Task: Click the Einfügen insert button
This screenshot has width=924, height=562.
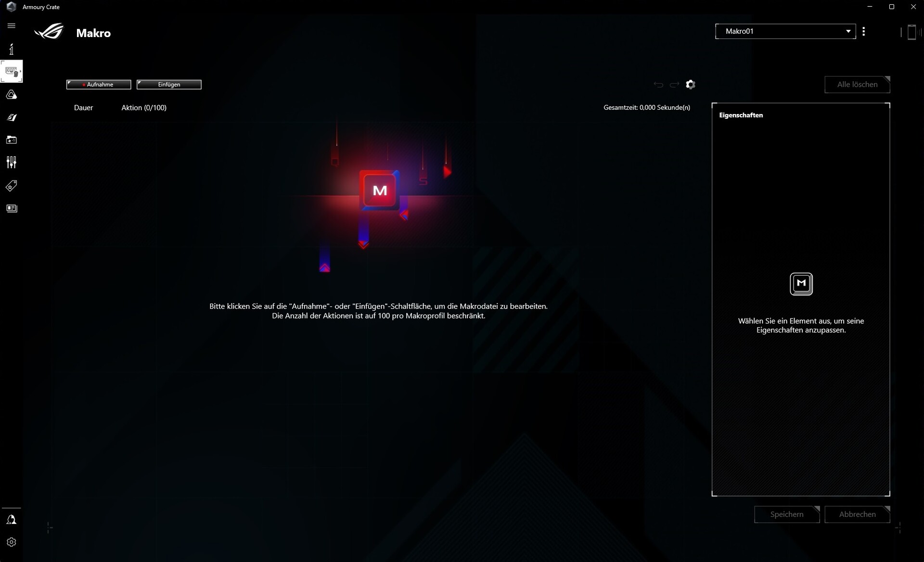Action: coord(169,85)
